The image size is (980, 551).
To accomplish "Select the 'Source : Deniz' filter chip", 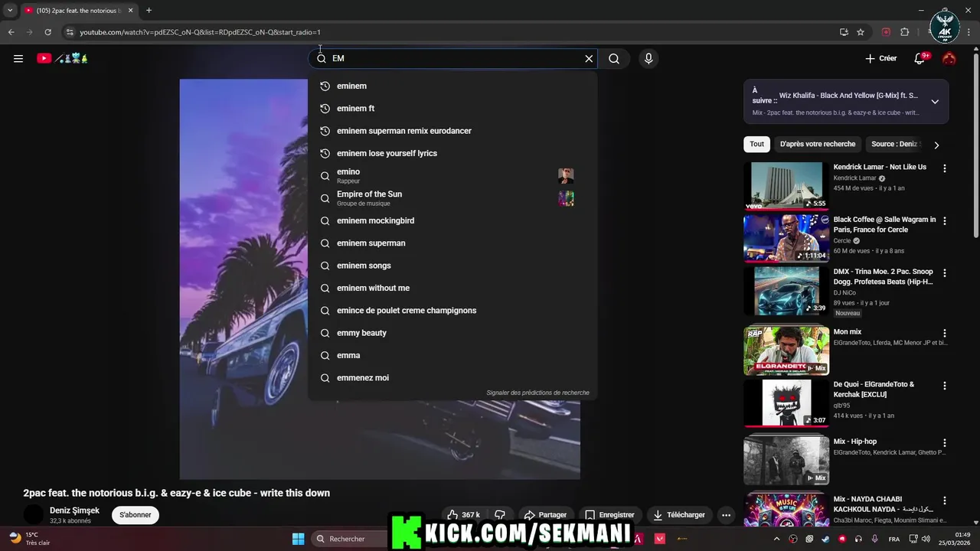I will 894,144.
